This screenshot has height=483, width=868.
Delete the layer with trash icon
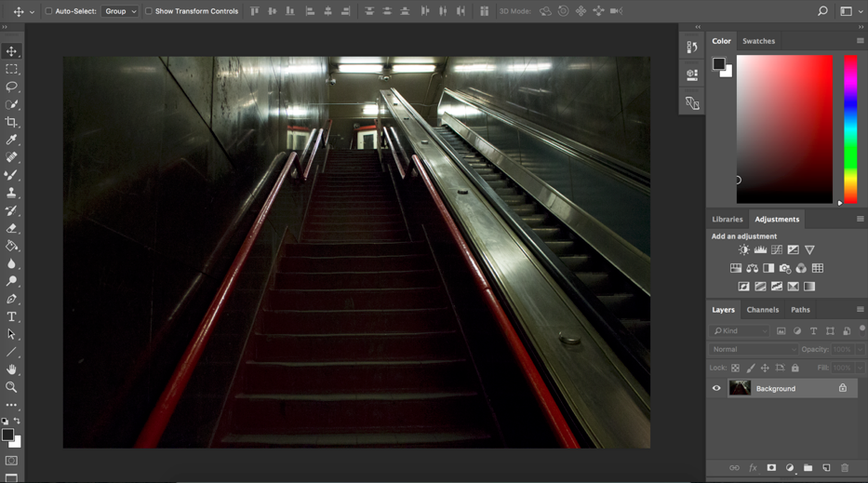[x=845, y=467]
